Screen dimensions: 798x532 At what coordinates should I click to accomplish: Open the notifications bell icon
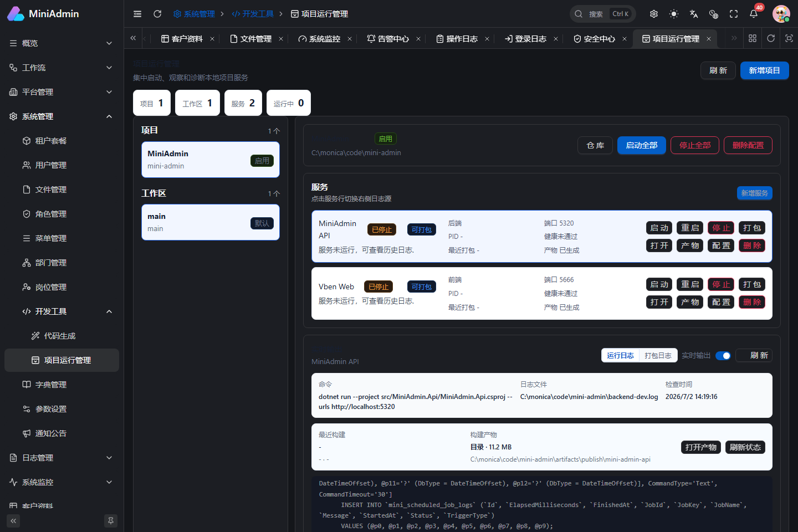[x=754, y=14]
